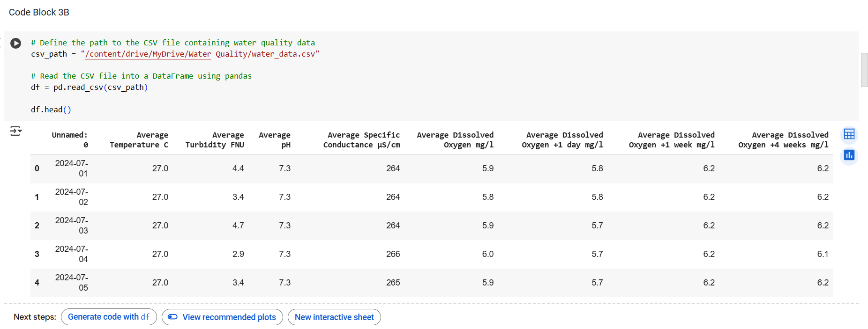Select the row with date 2024-07-04
The image size is (868, 329).
click(432, 254)
